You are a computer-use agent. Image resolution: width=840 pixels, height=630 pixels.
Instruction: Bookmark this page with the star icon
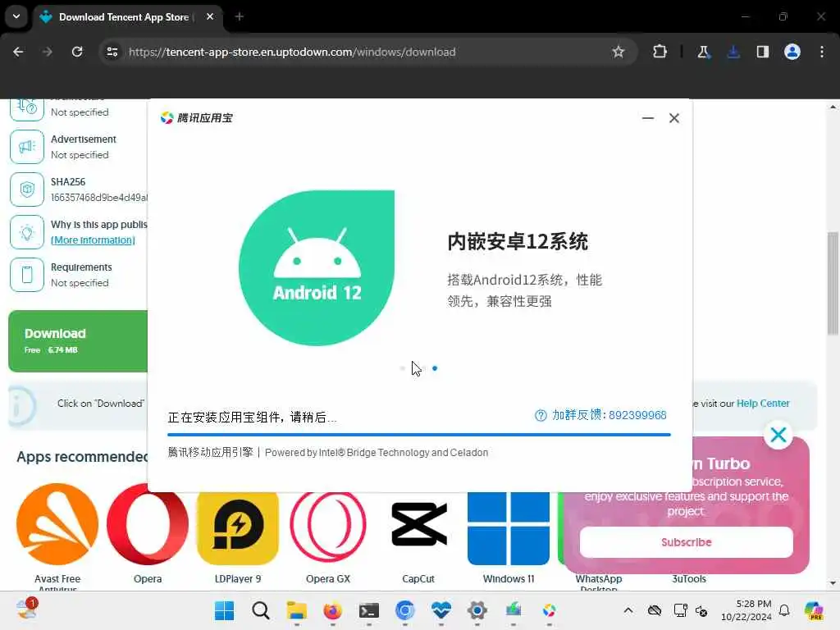tap(619, 52)
